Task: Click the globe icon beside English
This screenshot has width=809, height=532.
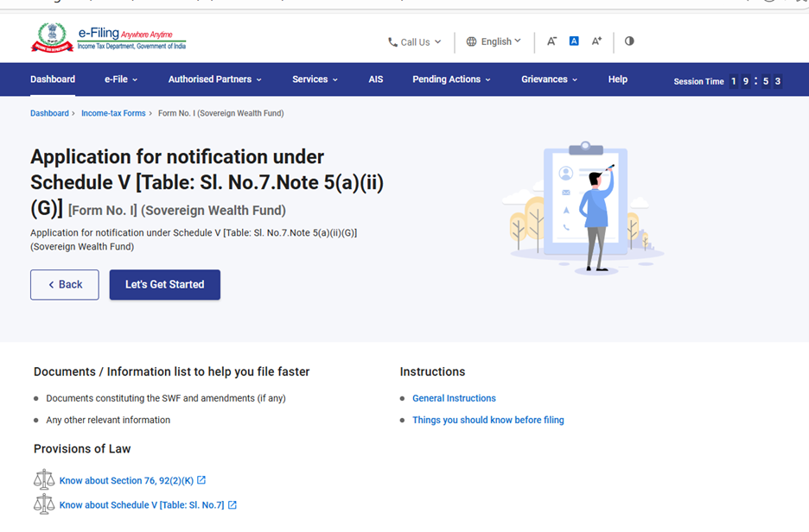Action: 471,41
